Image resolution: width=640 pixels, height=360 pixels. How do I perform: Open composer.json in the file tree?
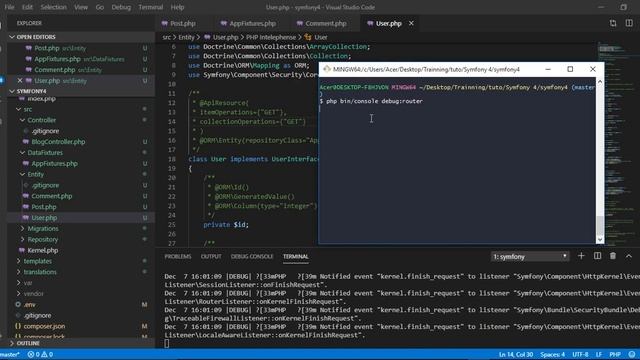pyautogui.click(x=44, y=326)
